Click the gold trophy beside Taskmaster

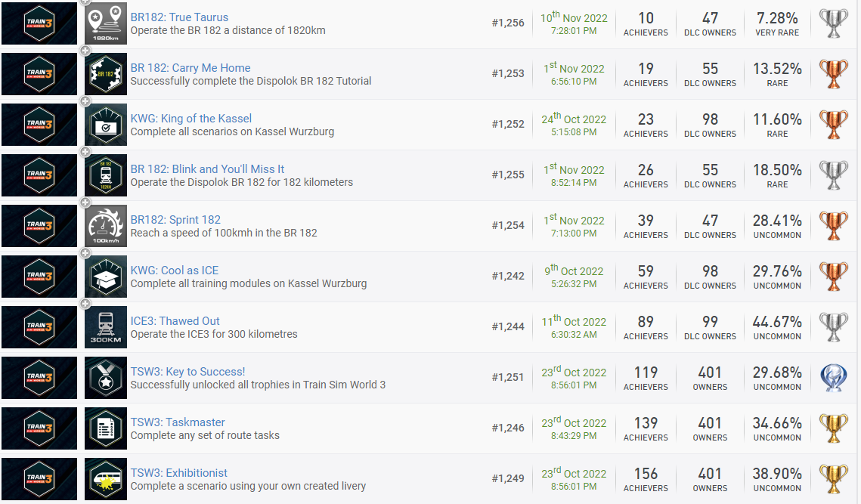point(834,428)
